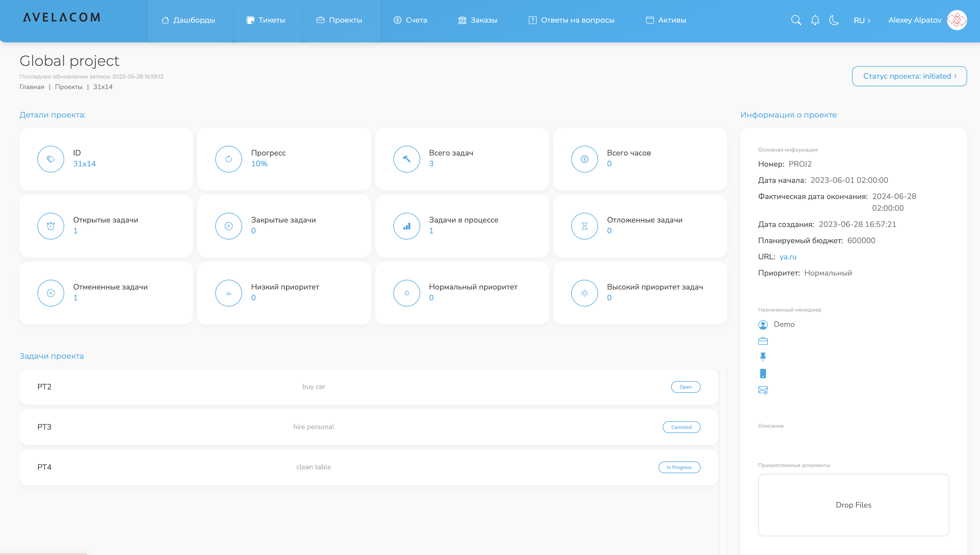Open the project status initiated dropdown
Screen dimensions: 980x555
pyautogui.click(x=909, y=76)
